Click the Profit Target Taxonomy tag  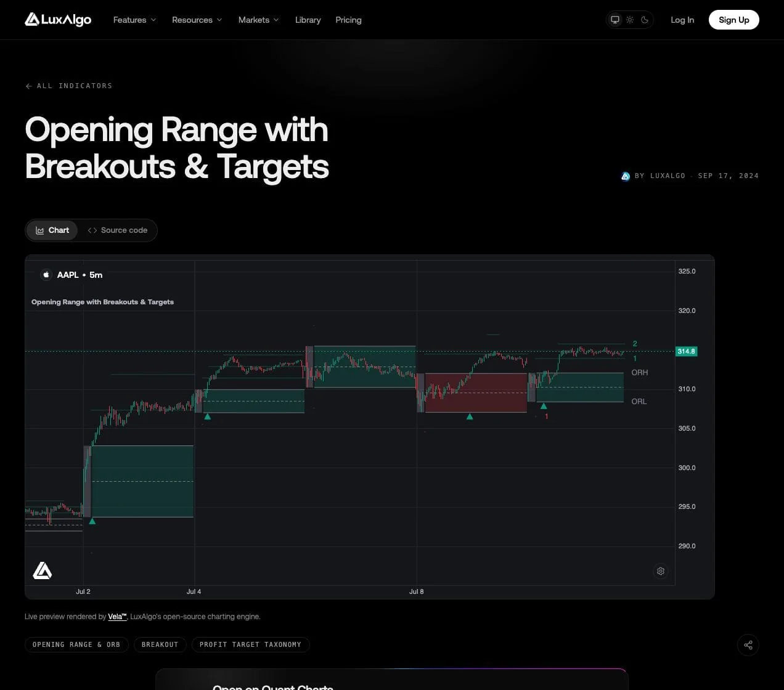point(250,644)
